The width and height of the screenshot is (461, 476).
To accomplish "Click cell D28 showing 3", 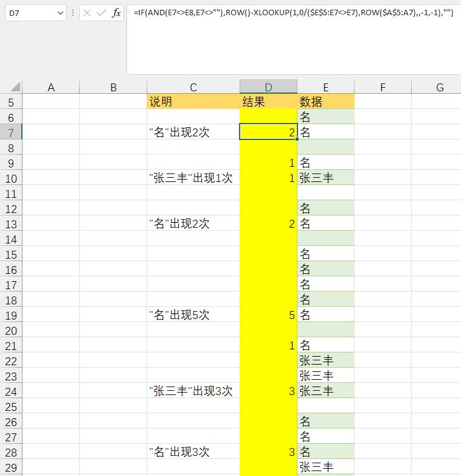I will (268, 452).
